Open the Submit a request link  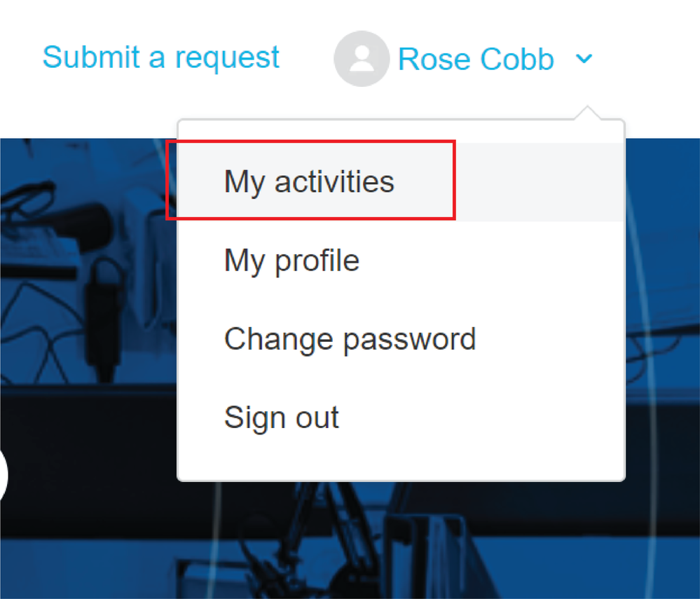coord(160,57)
